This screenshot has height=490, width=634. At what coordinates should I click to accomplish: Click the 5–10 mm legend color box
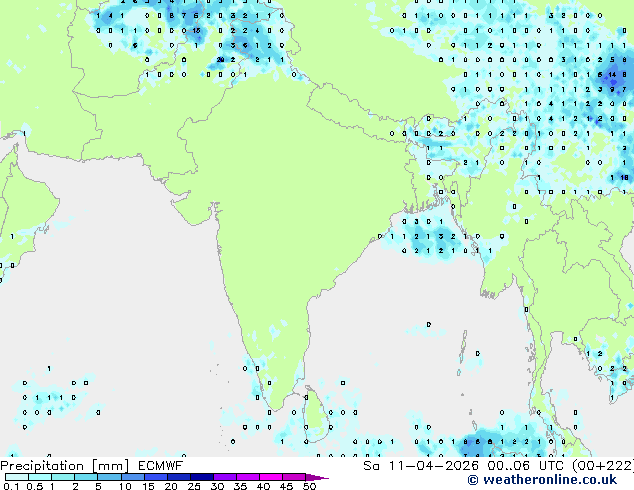tap(109, 477)
